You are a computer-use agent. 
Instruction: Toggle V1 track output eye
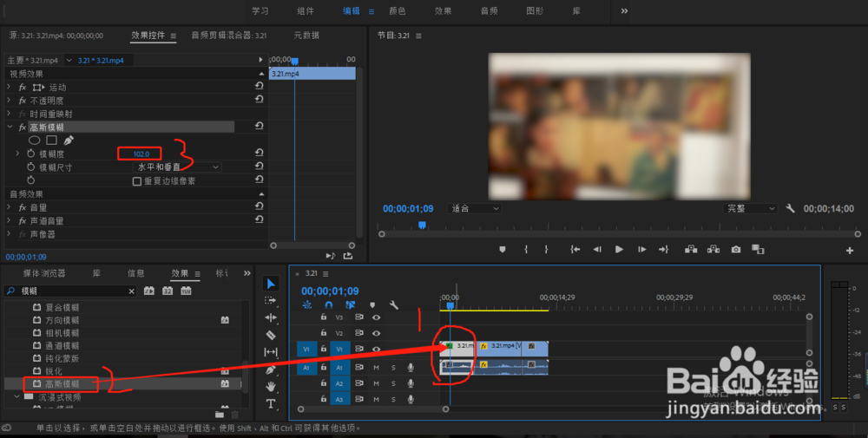[x=377, y=349]
